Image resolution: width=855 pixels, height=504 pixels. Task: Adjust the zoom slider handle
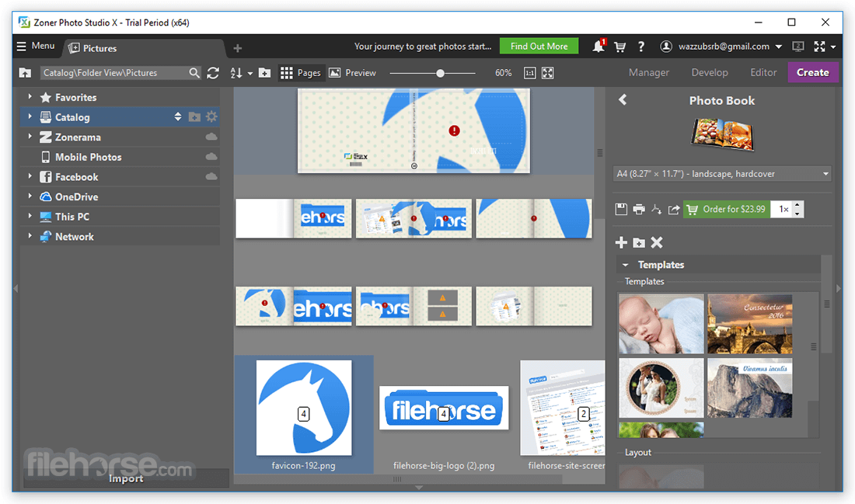click(441, 73)
